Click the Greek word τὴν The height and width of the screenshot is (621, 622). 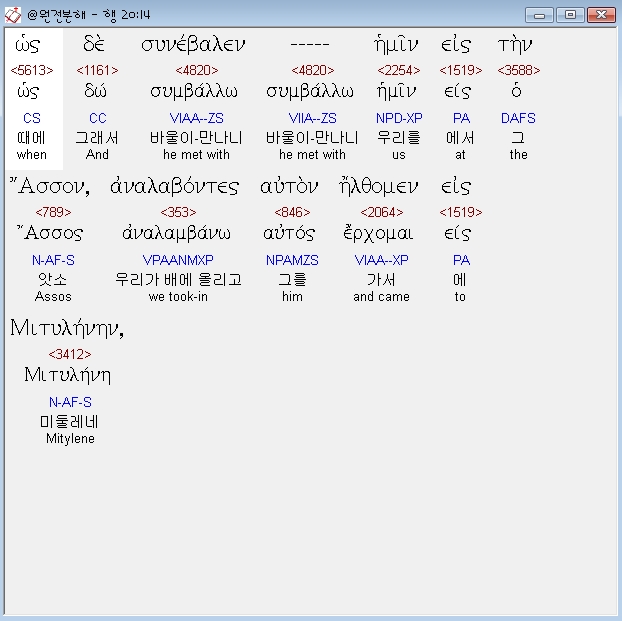pos(515,45)
